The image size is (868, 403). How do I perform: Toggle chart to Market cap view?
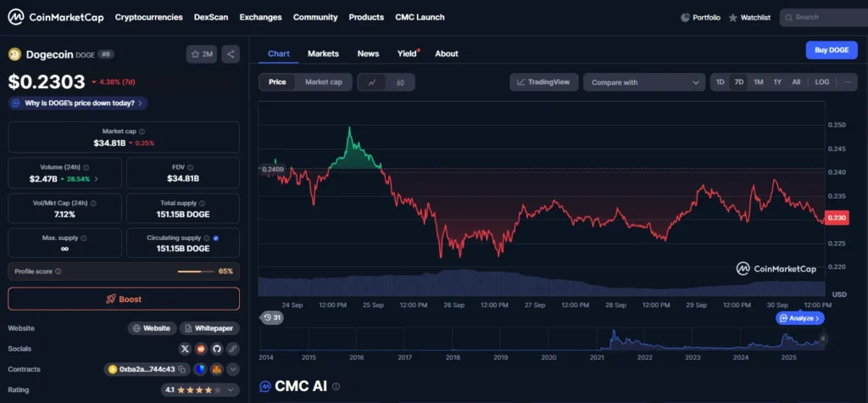[323, 82]
